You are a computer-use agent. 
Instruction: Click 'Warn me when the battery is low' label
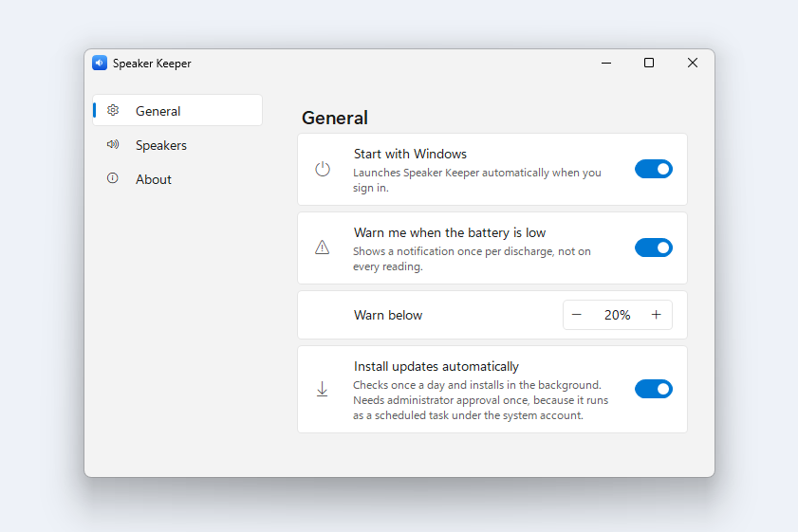(450, 232)
